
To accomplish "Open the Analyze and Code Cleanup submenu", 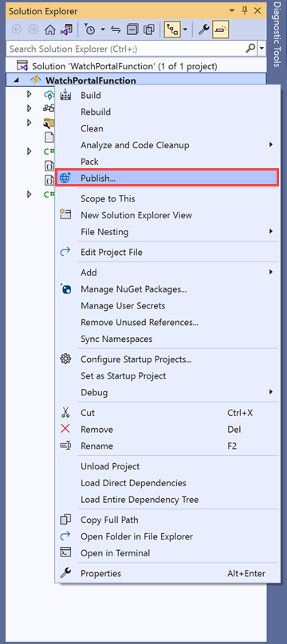I will (167, 145).
